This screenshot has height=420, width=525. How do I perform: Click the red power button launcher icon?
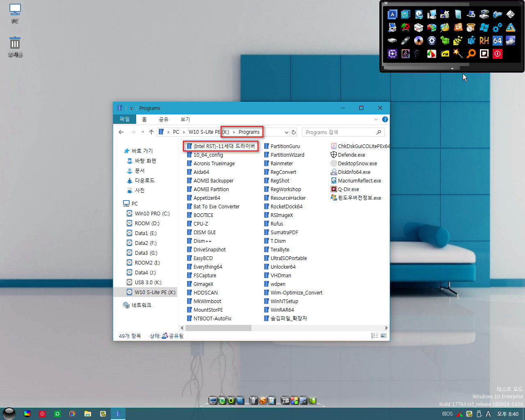pyautogui.click(x=498, y=54)
